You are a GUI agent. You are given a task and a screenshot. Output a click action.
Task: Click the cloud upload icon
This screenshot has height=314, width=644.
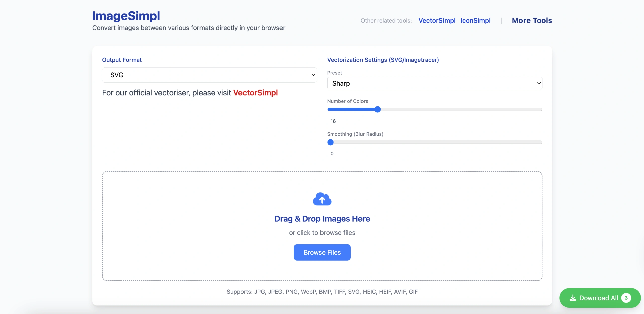coord(322,199)
